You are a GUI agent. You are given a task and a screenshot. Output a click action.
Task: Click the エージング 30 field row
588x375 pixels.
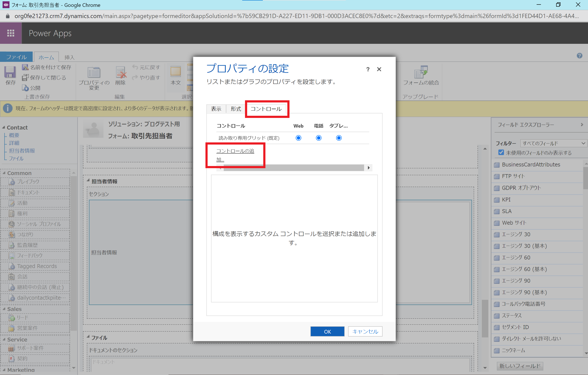coord(537,235)
